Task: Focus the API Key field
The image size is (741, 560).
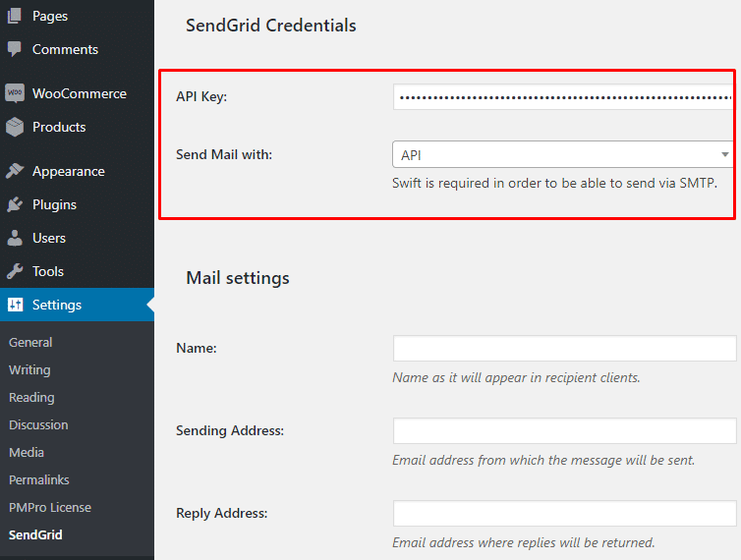Action: pyautogui.click(x=564, y=97)
